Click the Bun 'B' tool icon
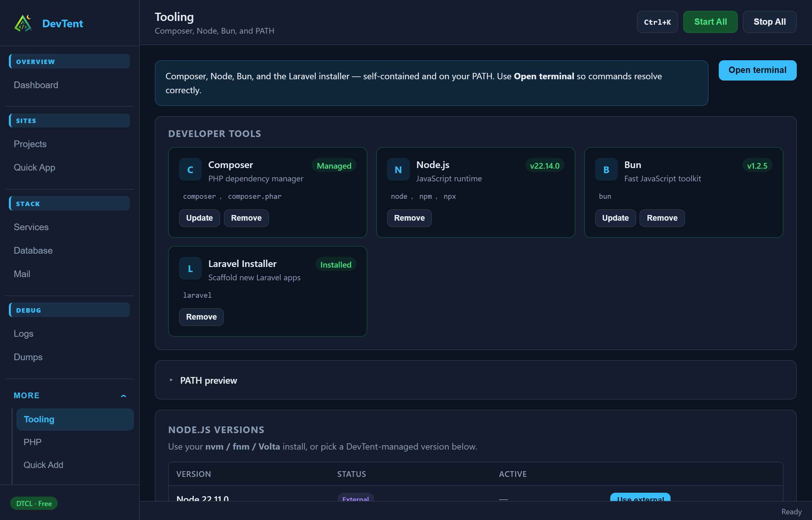The height and width of the screenshot is (520, 812). pyautogui.click(x=606, y=170)
